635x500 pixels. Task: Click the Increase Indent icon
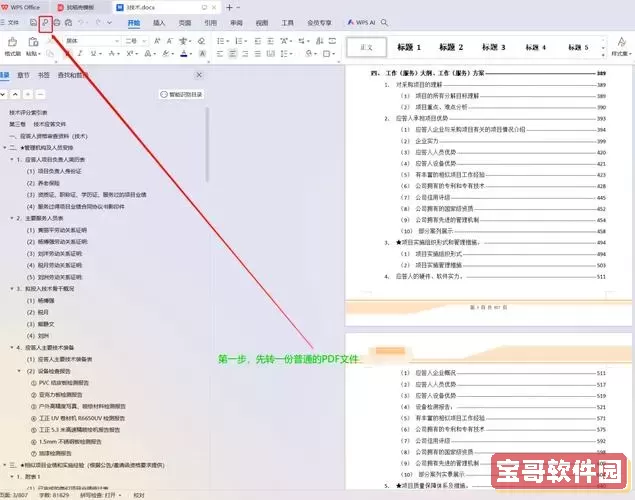point(271,41)
